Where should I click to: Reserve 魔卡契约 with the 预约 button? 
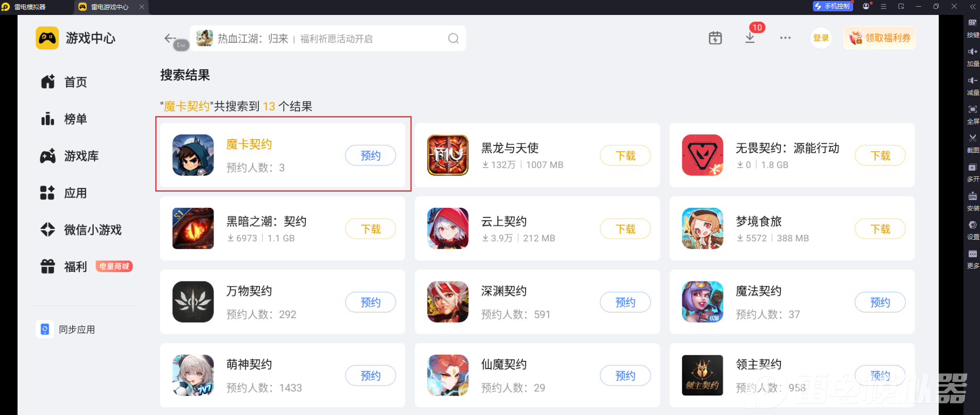pos(370,156)
